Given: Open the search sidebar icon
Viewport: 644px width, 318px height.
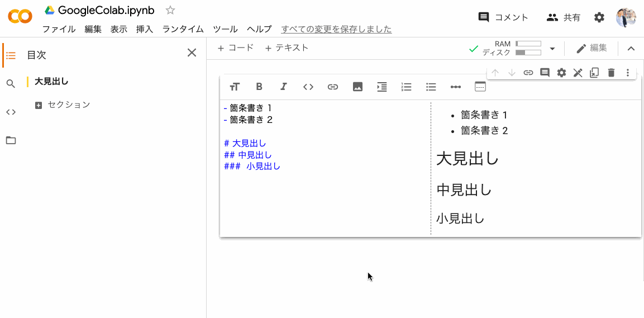Looking at the screenshot, I should (11, 84).
